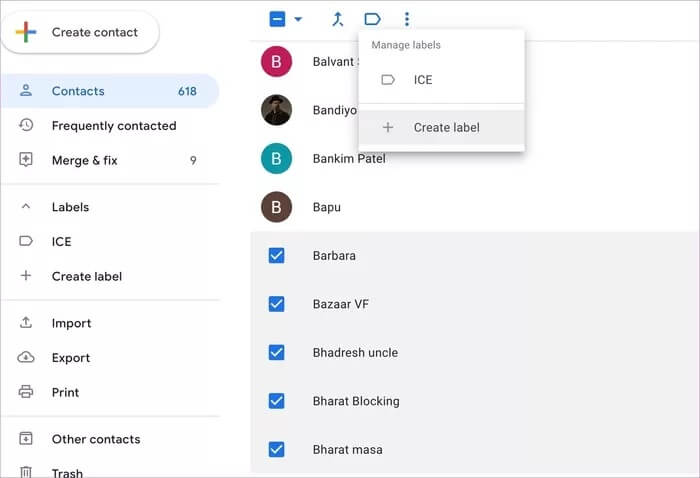
Task: Uncheck the Bazaar VF checkbox
Action: coord(277,304)
